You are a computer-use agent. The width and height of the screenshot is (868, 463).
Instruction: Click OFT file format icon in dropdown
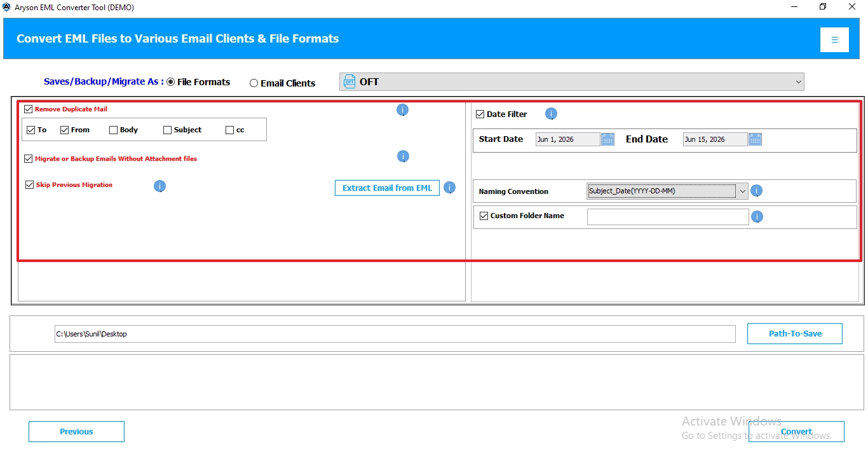349,81
